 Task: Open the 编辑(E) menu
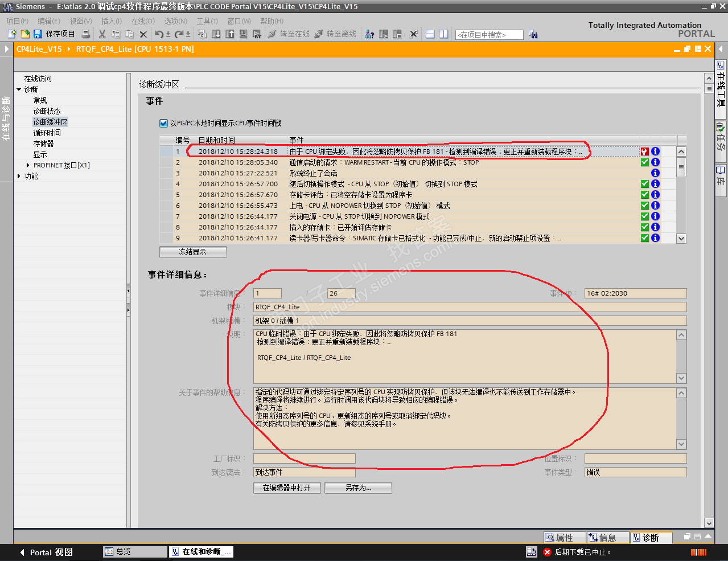pos(49,21)
